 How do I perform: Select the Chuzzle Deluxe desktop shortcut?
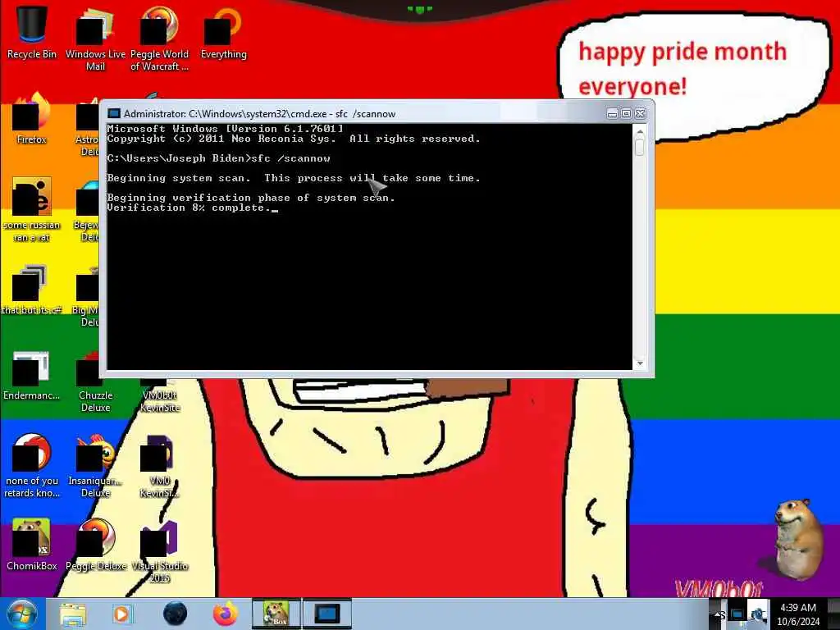(x=95, y=381)
